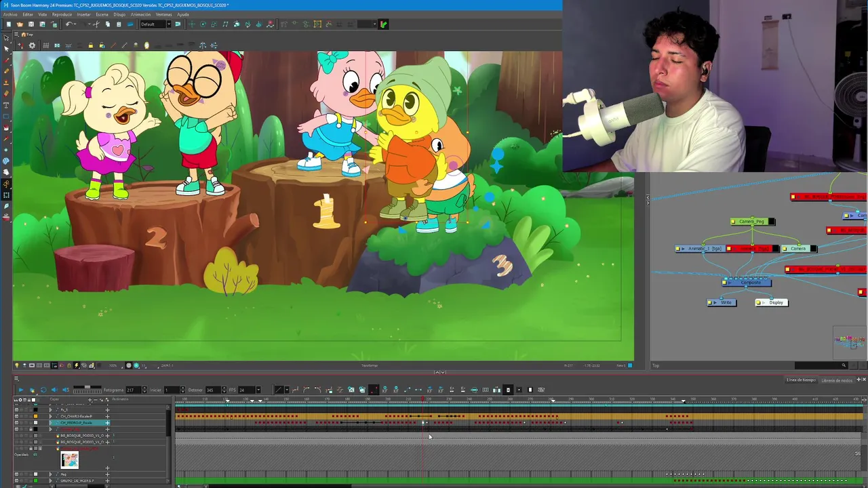This screenshot has width=868, height=488.
Task: Click the green script icon in top toolbar
Action: tap(384, 24)
